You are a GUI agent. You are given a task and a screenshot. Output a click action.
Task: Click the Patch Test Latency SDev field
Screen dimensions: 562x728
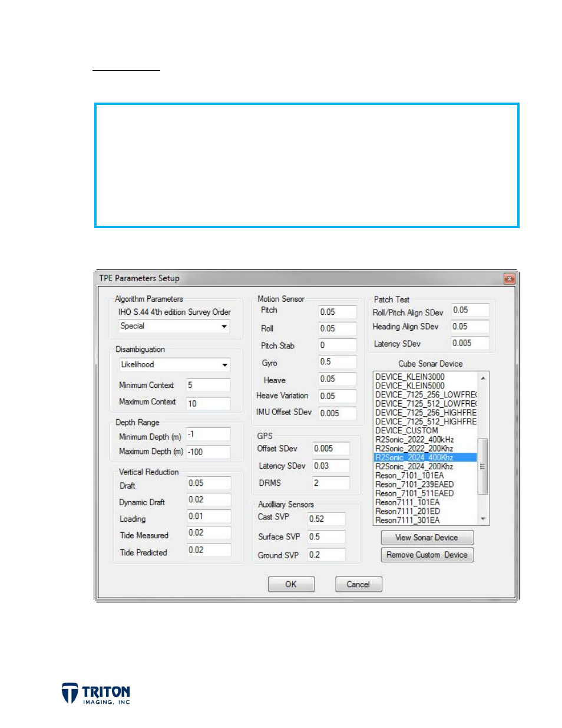coord(470,343)
